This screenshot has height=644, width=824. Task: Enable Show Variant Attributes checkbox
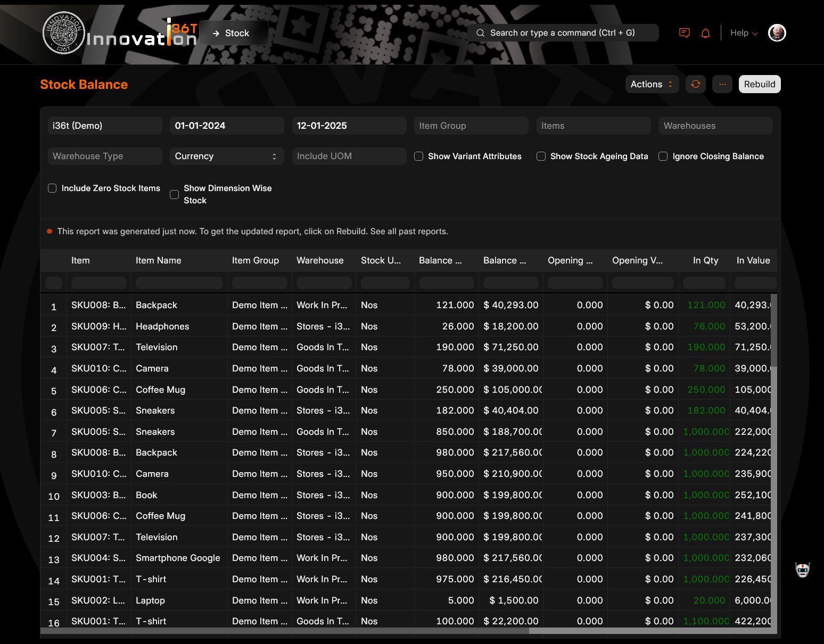coord(419,156)
